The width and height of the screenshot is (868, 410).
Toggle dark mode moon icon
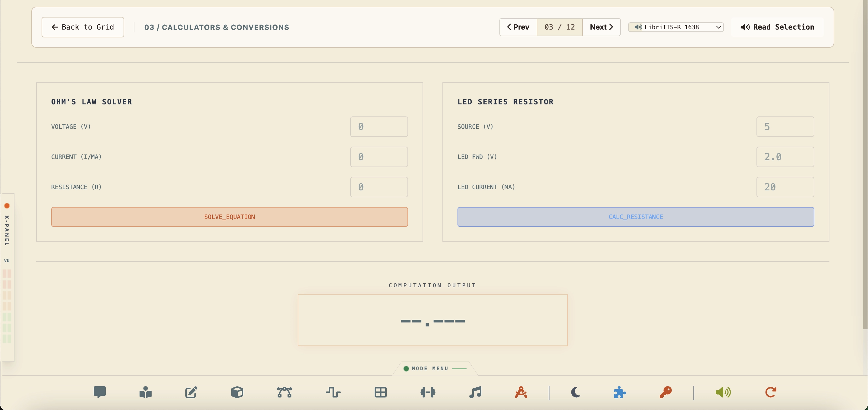coord(576,392)
